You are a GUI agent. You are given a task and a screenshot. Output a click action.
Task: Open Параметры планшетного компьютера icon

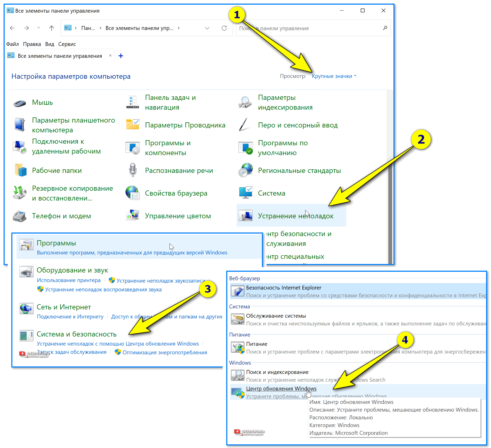click(x=20, y=125)
